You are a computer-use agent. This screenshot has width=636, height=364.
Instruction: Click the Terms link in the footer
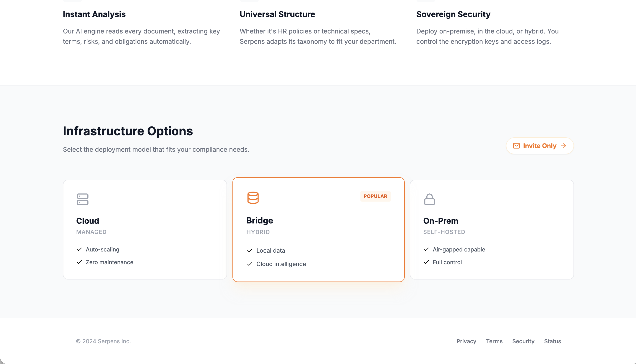[x=494, y=341]
